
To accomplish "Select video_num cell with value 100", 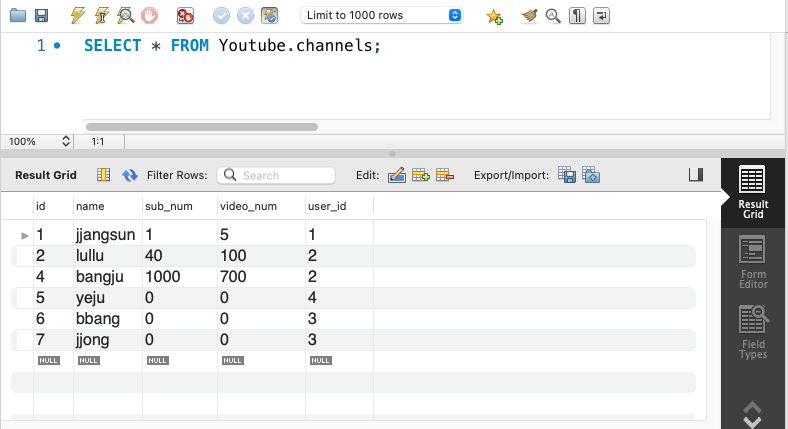I will coord(261,256).
